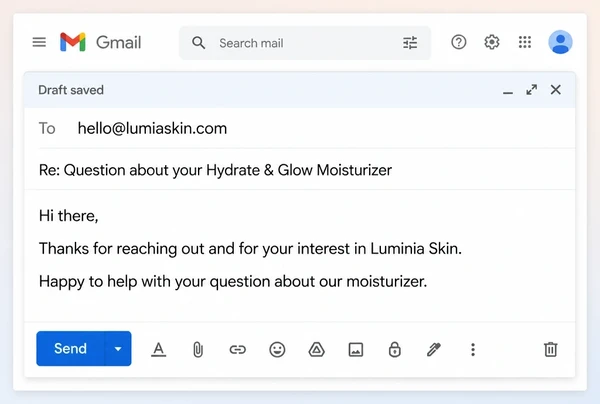
Task: Open the Send options dropdown arrow
Action: click(x=118, y=349)
